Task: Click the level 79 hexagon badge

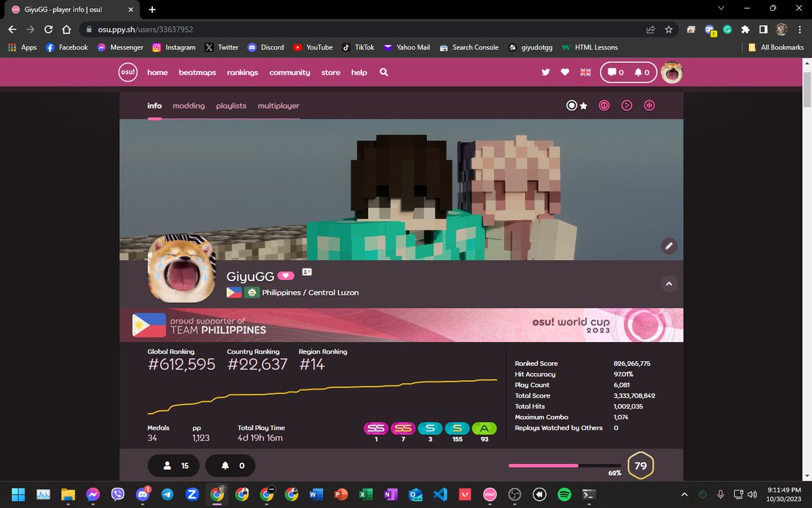Action: point(640,466)
